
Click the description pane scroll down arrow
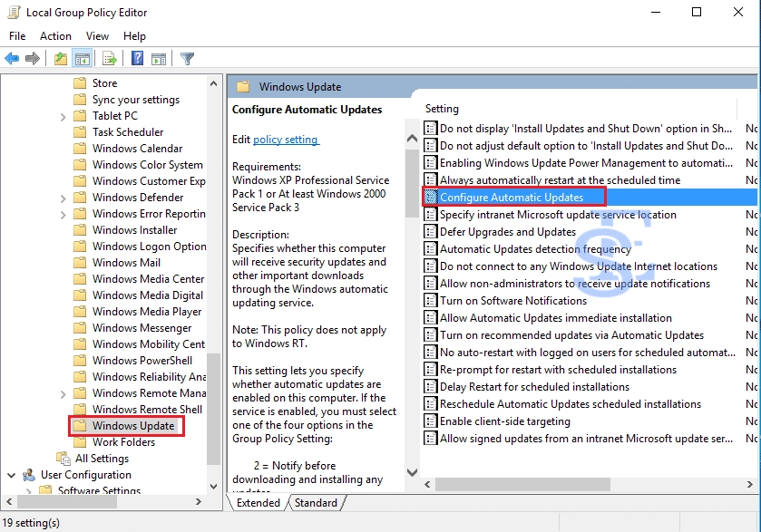click(x=412, y=472)
